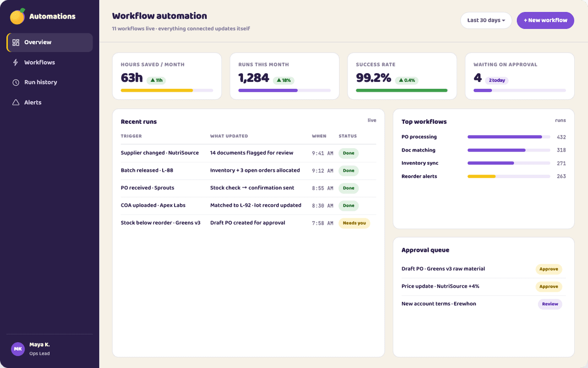Click the Reorder alerts workflow name
The width and height of the screenshot is (588, 368).
(x=419, y=176)
